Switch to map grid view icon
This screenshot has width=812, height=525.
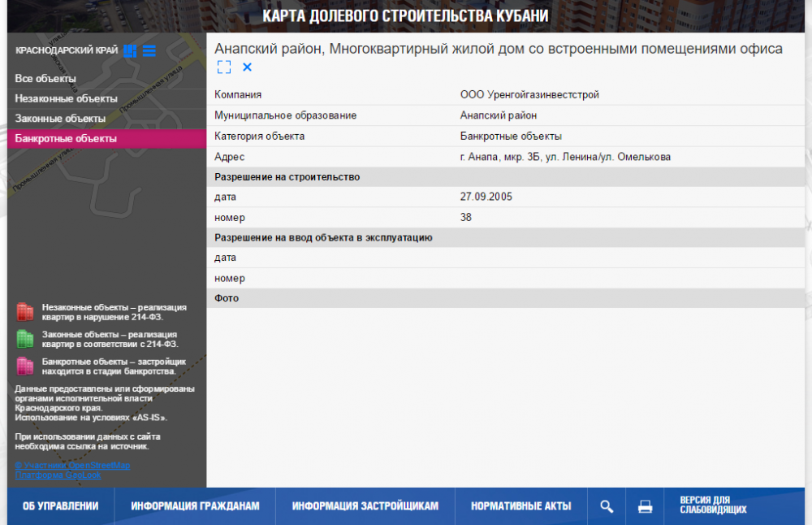[130, 50]
